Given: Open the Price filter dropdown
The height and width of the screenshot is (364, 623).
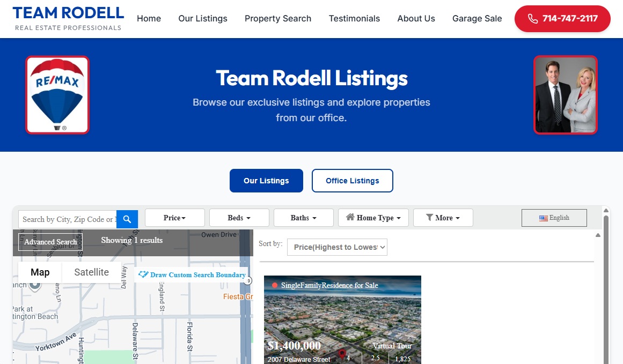Looking at the screenshot, I should (174, 218).
